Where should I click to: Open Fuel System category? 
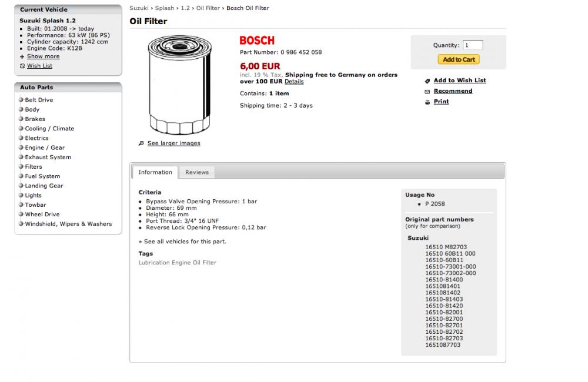click(42, 176)
